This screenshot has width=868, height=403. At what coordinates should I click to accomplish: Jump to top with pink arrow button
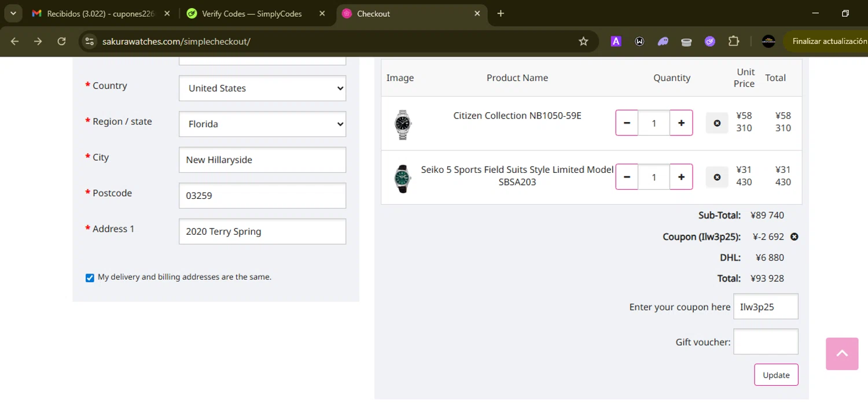[x=842, y=354]
